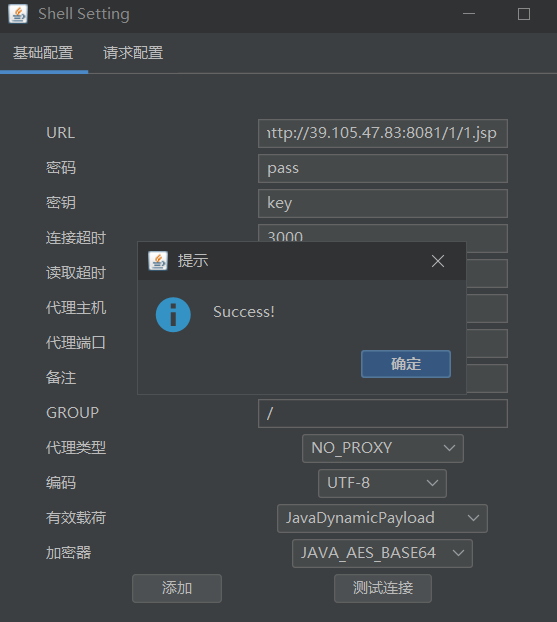Screen dimensions: 557x622
Task: Expand the JavaDynamicPayload payload dropdown
Action: [x=382, y=518]
